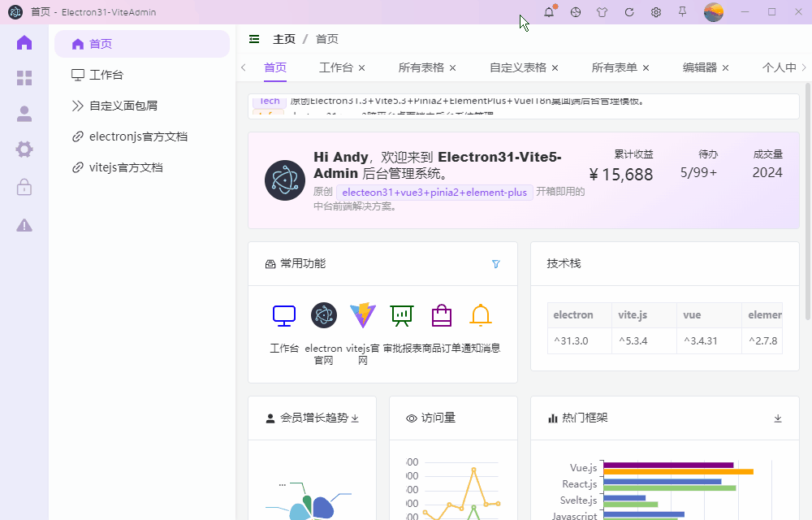The width and height of the screenshot is (812, 520).
Task: Click the blue pie slice in 会员增长趋势
Action: click(323, 508)
